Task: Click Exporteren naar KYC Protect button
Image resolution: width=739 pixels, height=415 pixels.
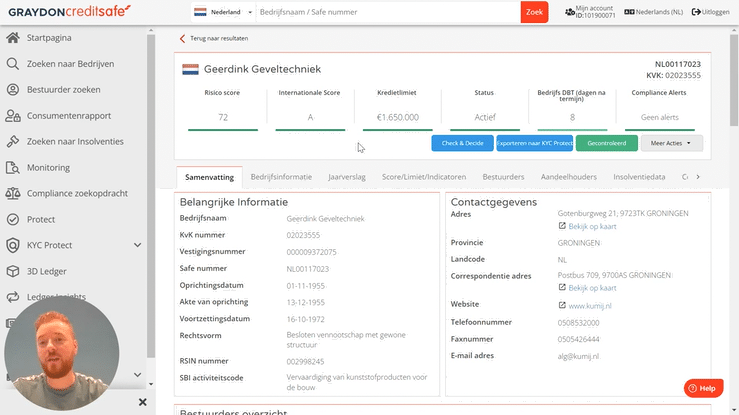Action: coord(534,143)
